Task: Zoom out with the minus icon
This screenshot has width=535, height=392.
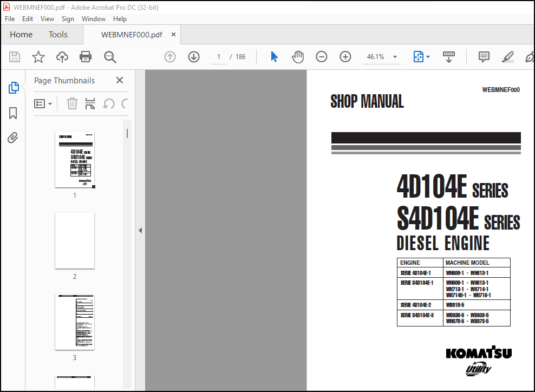Action: (x=322, y=57)
